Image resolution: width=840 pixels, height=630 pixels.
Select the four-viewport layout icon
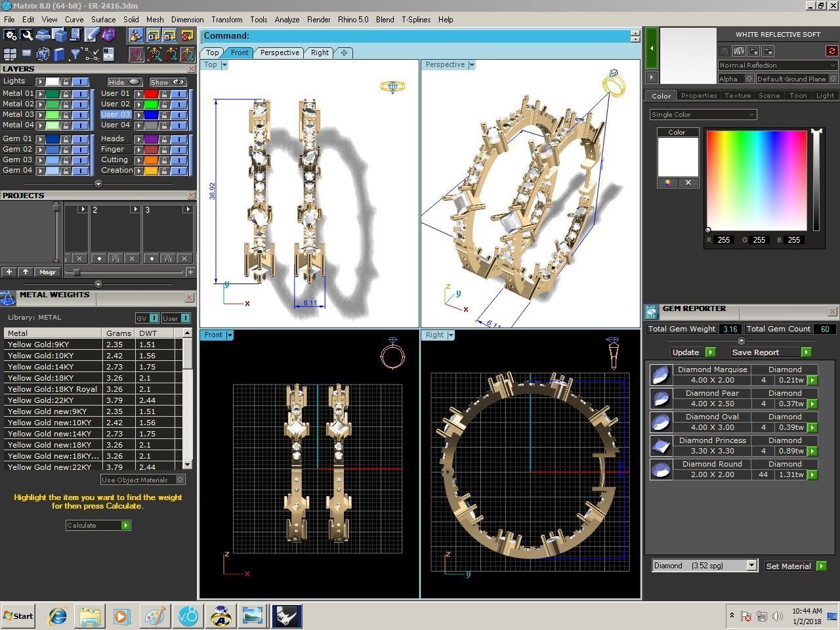[10, 54]
